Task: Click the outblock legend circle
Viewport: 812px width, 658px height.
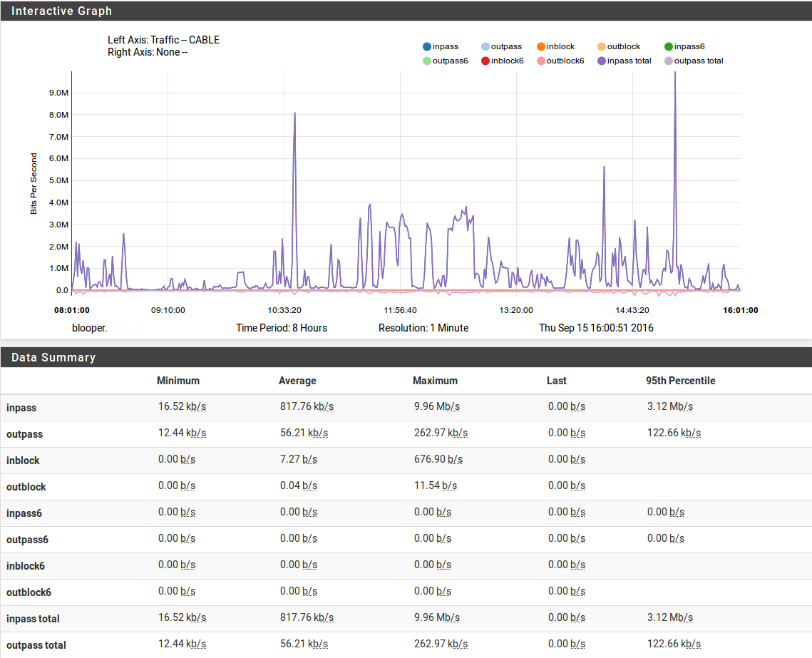Action: (602, 47)
